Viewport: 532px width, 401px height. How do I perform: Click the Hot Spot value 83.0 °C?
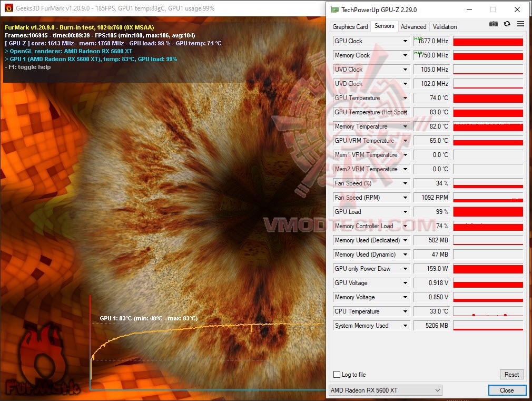pos(431,112)
